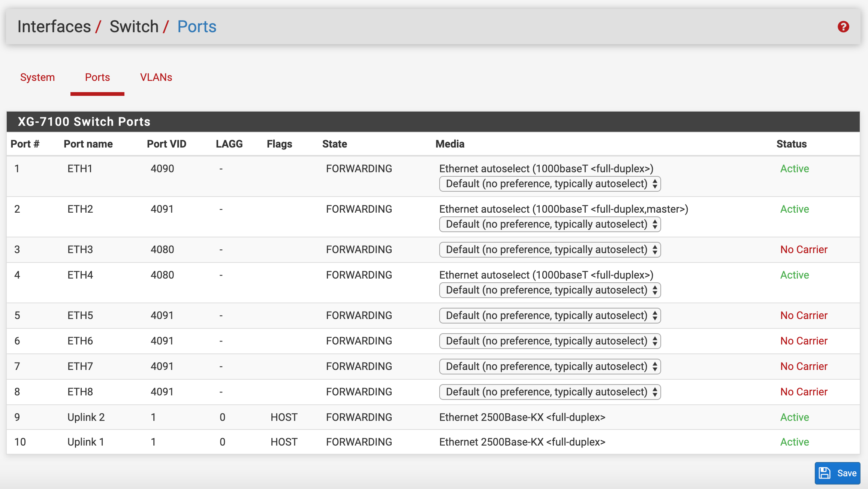This screenshot has width=868, height=489.
Task: Click the Status column header
Action: point(791,144)
